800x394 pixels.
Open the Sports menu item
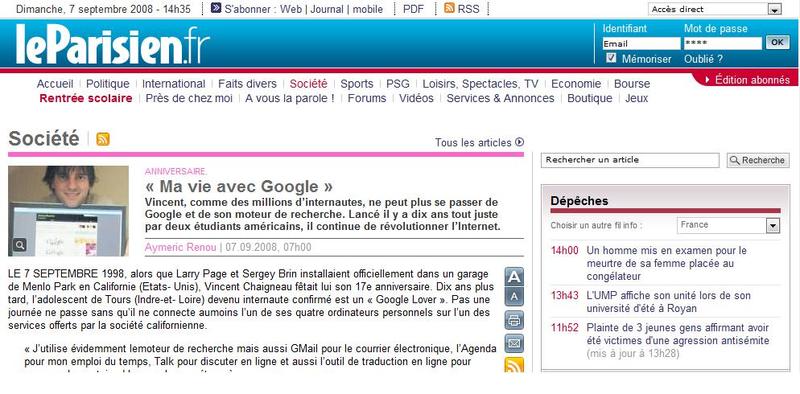click(357, 84)
